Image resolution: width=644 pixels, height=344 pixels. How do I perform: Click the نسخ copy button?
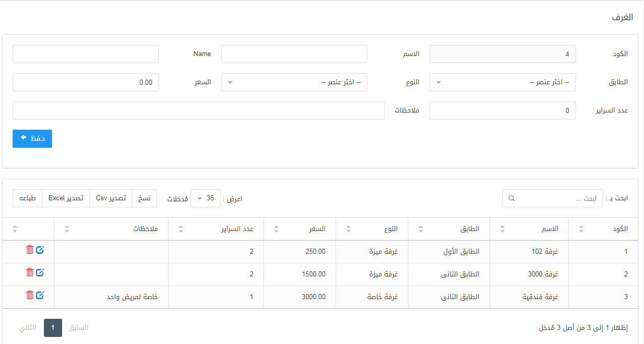tap(144, 198)
